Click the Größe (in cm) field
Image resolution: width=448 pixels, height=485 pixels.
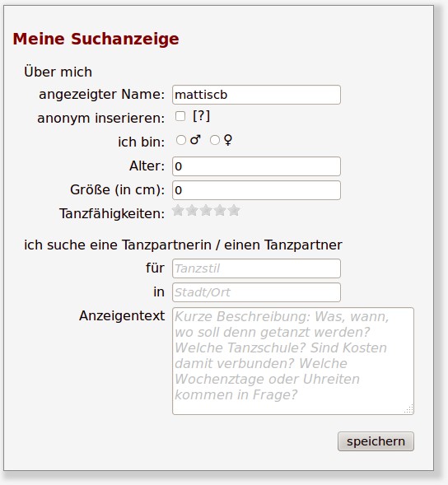(x=256, y=190)
